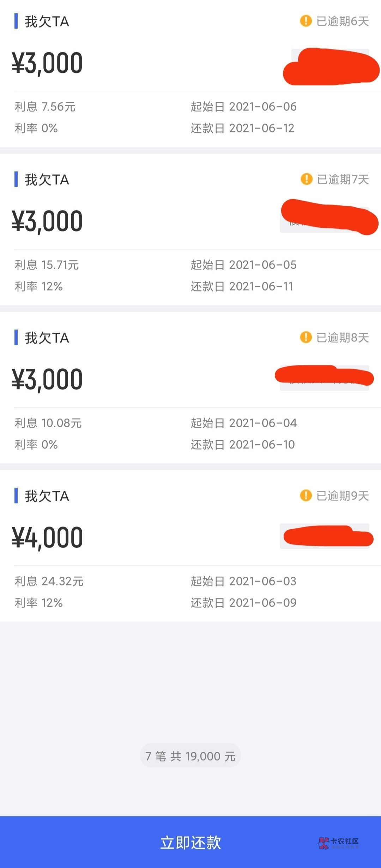This screenshot has width=381, height=868.
Task: Click the red-redacted tag on the ¥4,000 entry
Action: tap(327, 536)
